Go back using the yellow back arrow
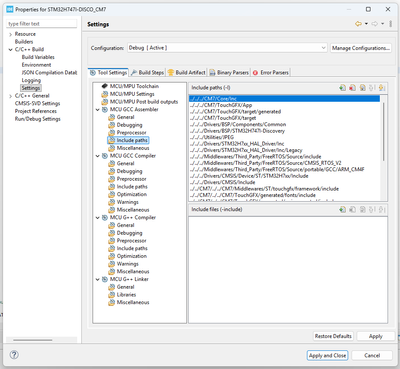400x369 pixels. click(358, 24)
